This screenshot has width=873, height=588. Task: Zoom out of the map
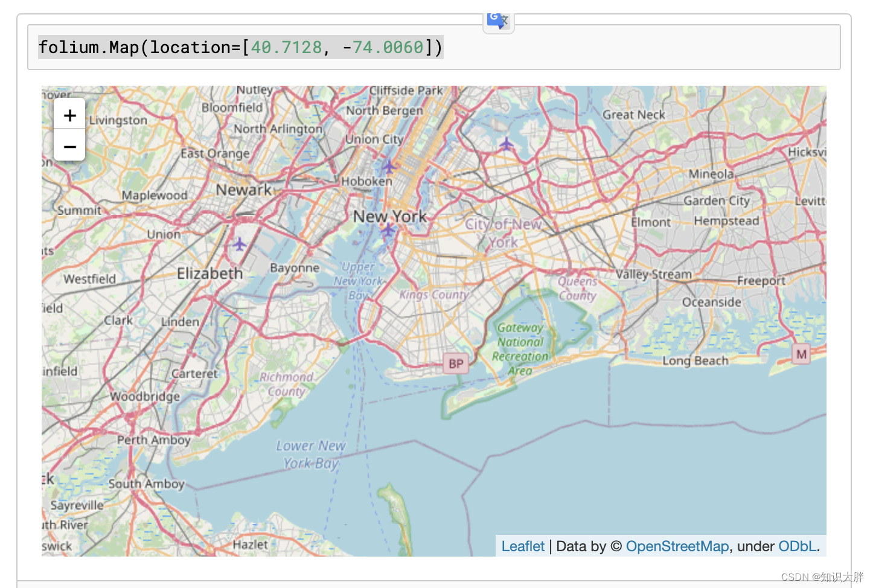(69, 146)
